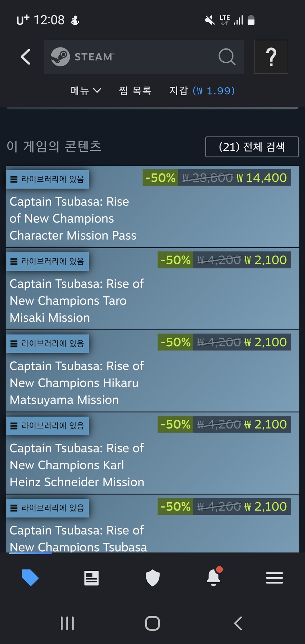305x644 pixels.
Task: Open notifications via the bell icon
Action: (213, 577)
